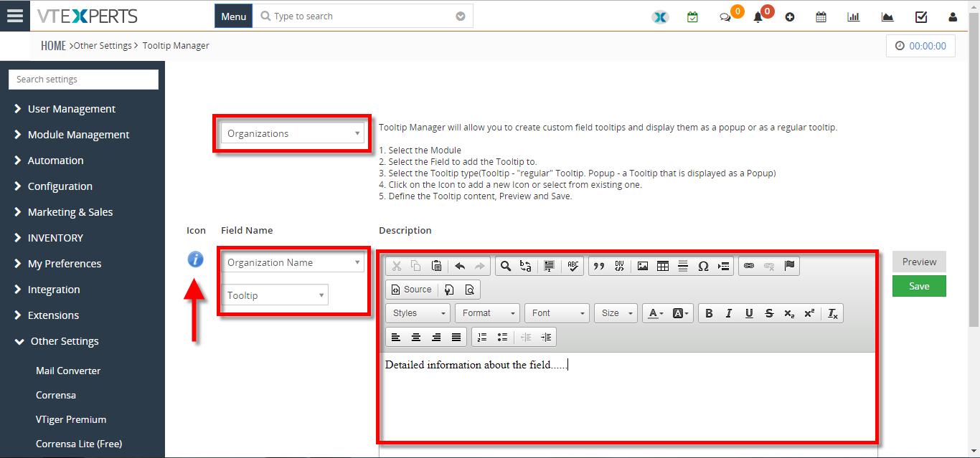
Task: Insert special character Omega icon
Action: click(703, 266)
